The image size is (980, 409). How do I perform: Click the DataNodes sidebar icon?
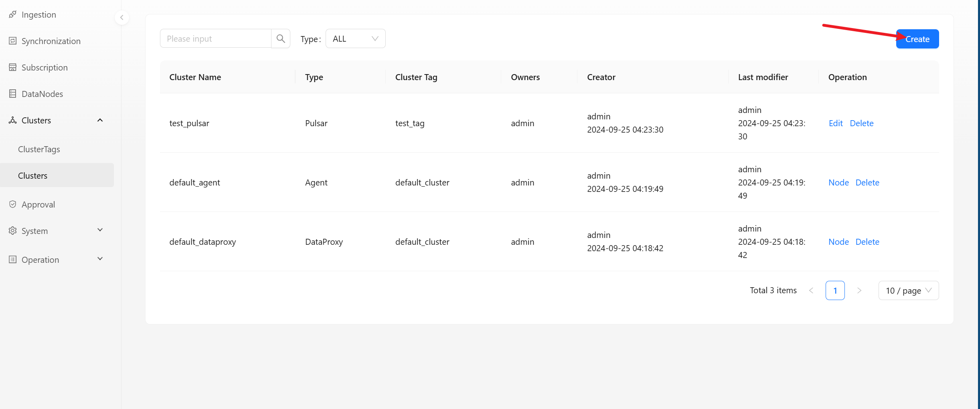coord(13,94)
